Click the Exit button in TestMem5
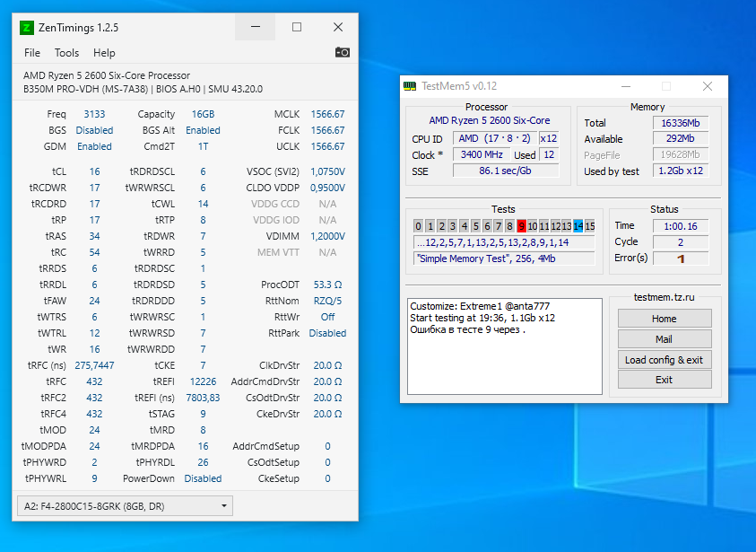Viewport: 756px width, 552px height. [x=665, y=380]
